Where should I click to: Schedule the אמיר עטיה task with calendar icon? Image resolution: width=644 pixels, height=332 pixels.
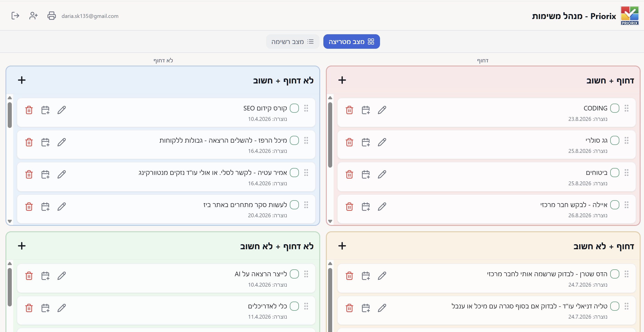(x=45, y=174)
